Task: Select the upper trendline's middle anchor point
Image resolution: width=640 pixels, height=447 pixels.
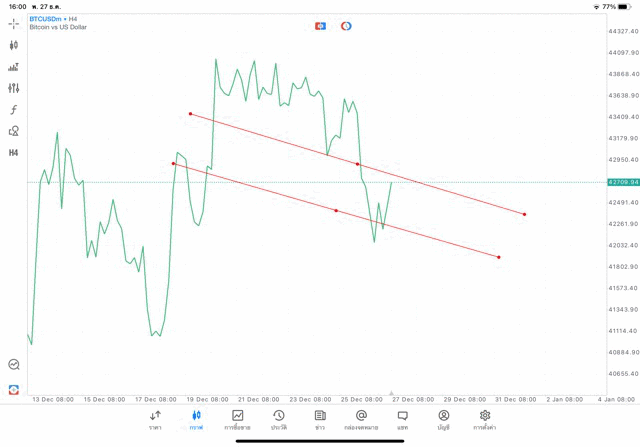Action: coord(357,164)
